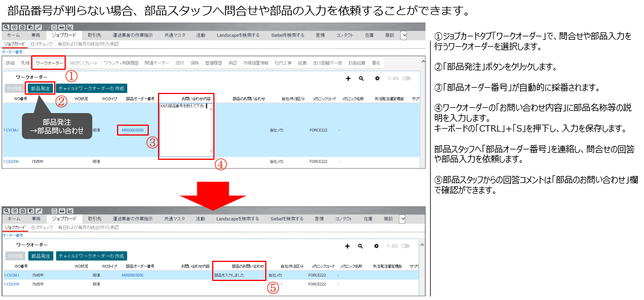This screenshot has height=300, width=644.
Task: Click the gear icon in the lower work order list
Action: click(378, 246)
